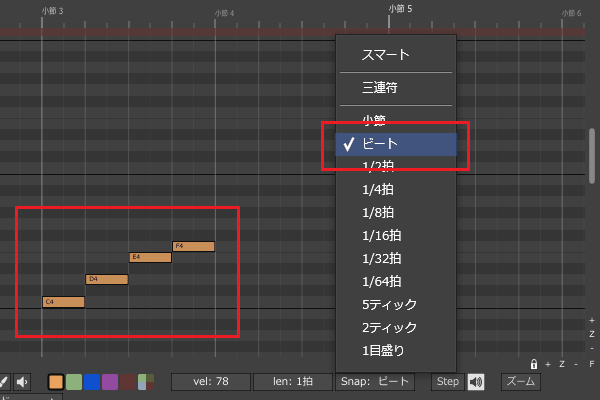Choose 1/16拍 from the snap menu
This screenshot has width=600, height=400.
[380, 235]
